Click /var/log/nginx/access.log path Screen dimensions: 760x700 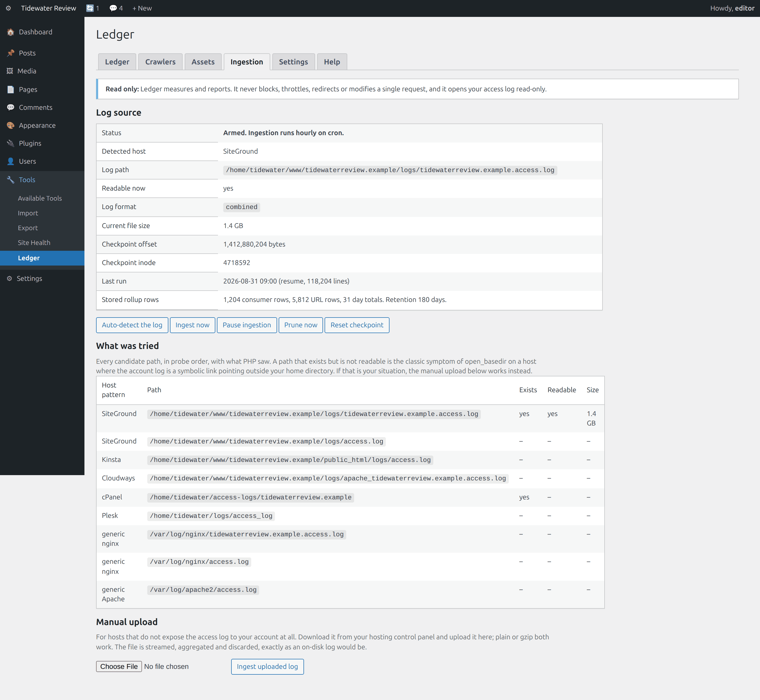tap(199, 562)
